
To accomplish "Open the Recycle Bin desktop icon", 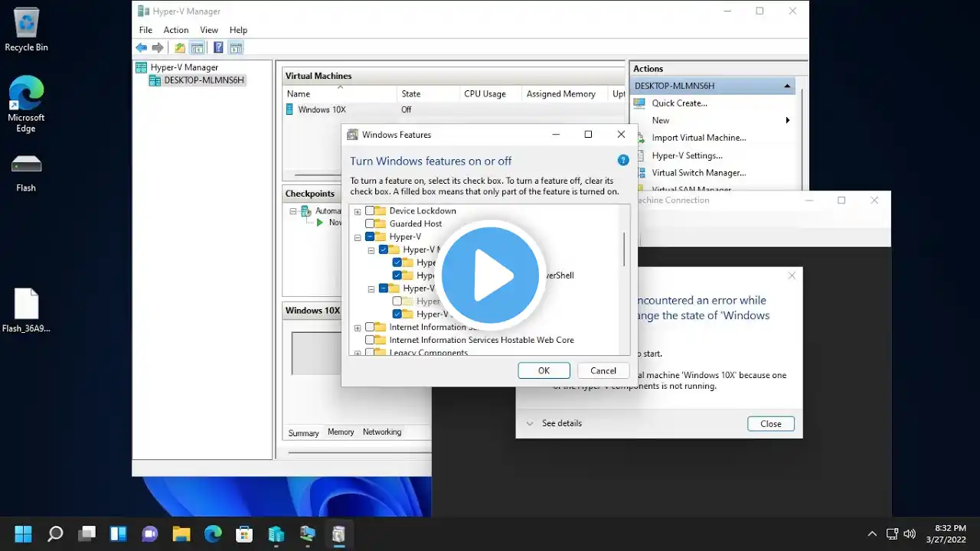I will (26, 29).
